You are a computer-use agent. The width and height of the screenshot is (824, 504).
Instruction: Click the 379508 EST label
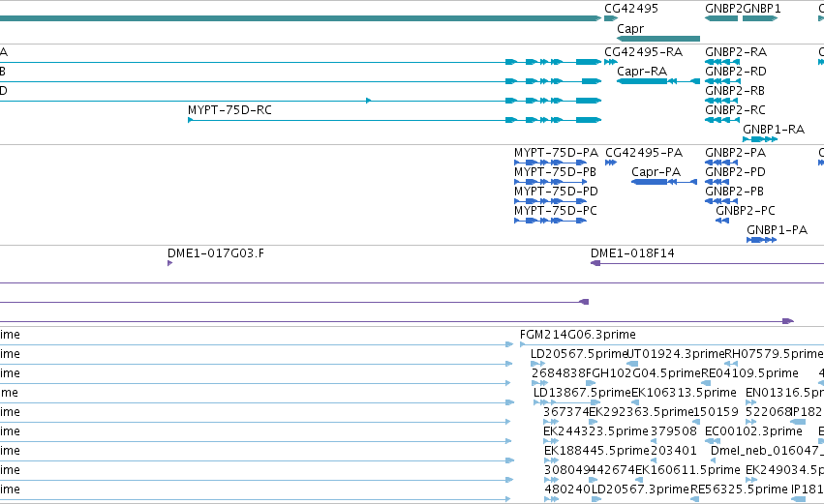click(673, 431)
